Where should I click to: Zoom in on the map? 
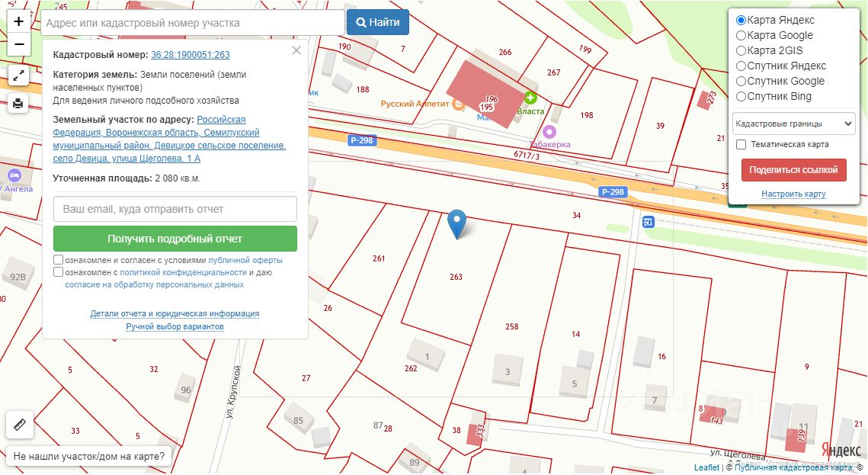pos(19,21)
